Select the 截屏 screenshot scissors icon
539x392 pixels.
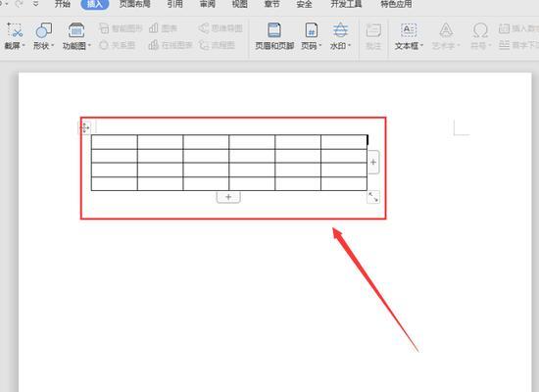point(15,30)
